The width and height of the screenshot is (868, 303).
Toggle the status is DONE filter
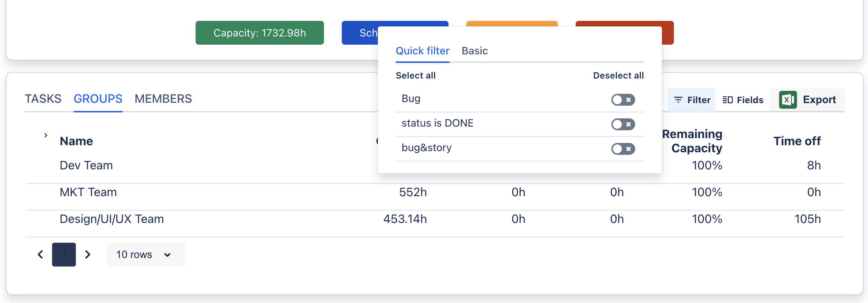pos(623,124)
